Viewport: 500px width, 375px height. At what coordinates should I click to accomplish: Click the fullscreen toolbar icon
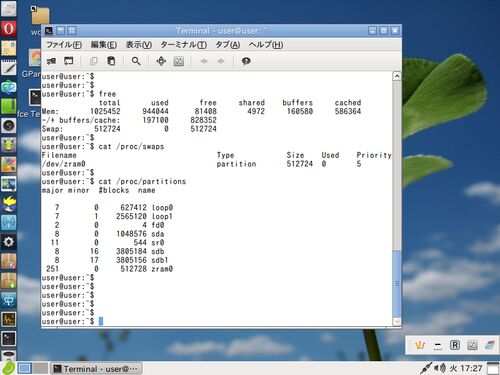(x=179, y=61)
